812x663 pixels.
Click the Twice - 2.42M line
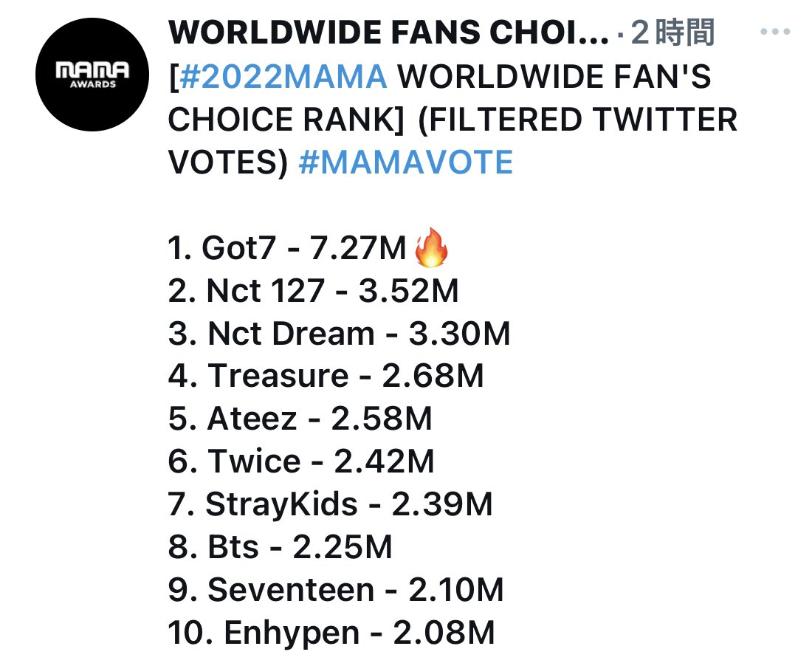click(301, 461)
